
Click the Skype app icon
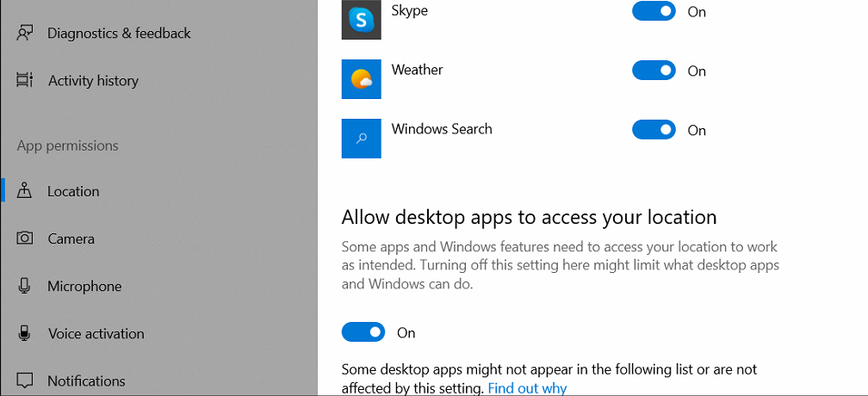[361, 20]
